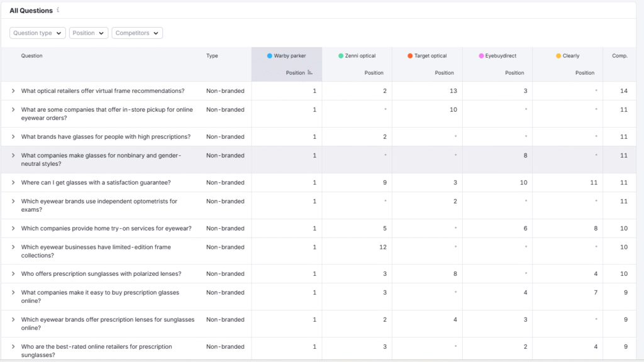Open the Position filter dropdown
This screenshot has height=362, width=644.
88,33
